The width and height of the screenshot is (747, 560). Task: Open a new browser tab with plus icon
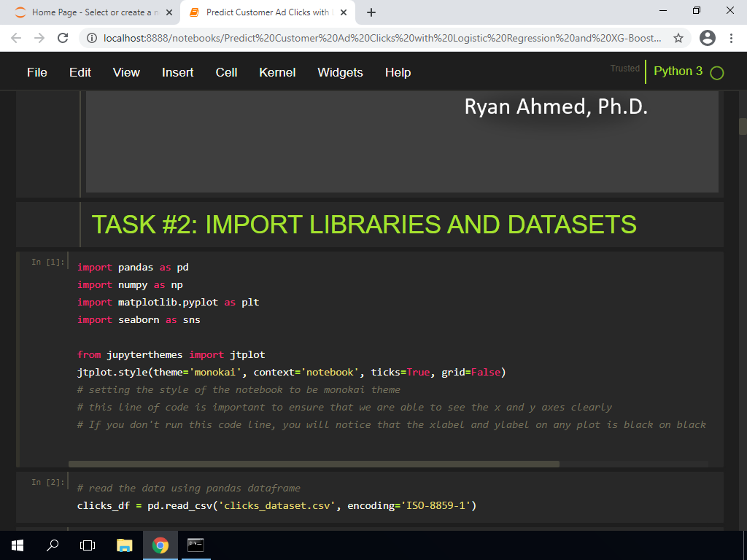coord(371,12)
